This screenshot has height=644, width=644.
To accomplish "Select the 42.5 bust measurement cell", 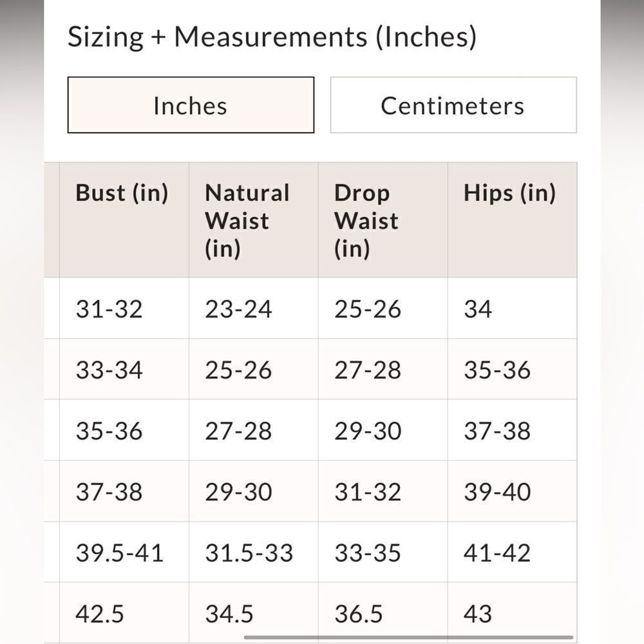I will [100, 613].
